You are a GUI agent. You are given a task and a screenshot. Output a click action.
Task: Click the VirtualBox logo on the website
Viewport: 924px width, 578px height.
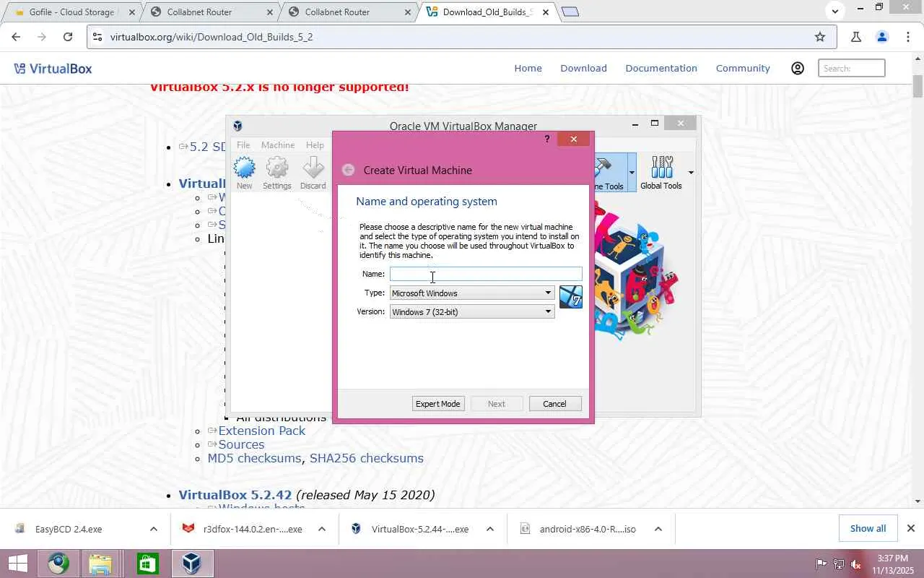pyautogui.click(x=53, y=69)
